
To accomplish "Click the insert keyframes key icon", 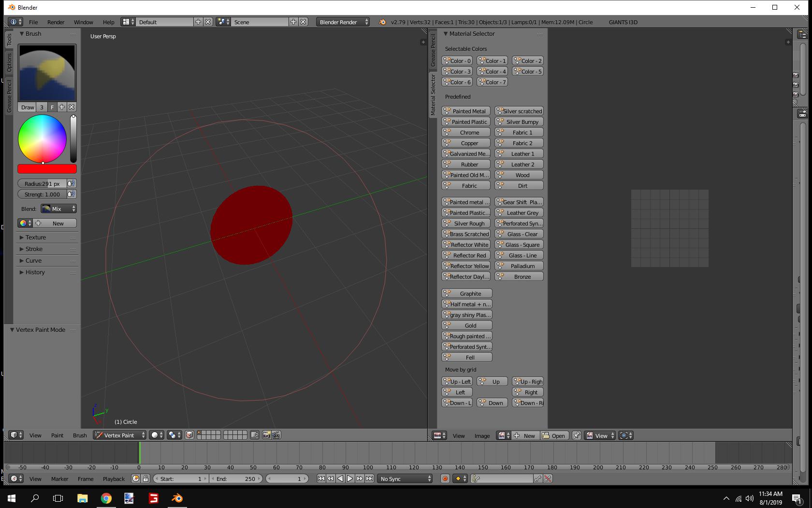I will click(x=538, y=478).
